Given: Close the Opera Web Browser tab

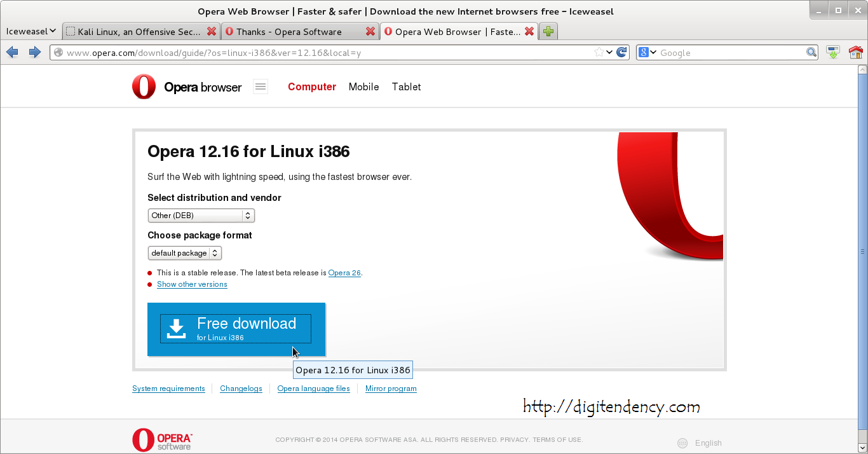Looking at the screenshot, I should pos(529,31).
